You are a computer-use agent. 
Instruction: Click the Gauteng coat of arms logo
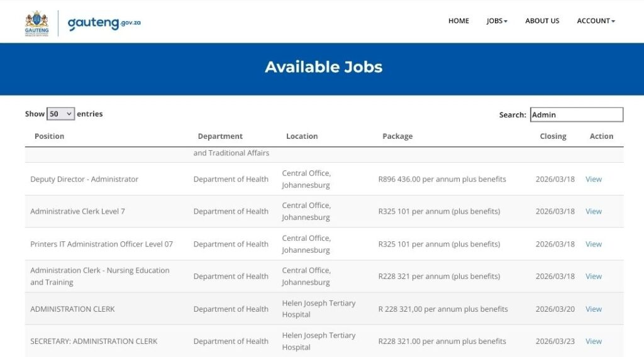click(x=36, y=22)
